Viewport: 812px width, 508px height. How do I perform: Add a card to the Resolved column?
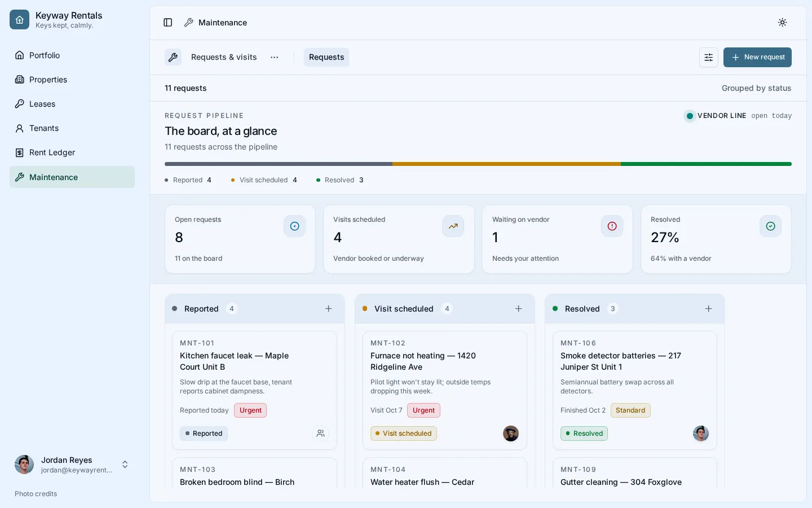[x=709, y=309]
